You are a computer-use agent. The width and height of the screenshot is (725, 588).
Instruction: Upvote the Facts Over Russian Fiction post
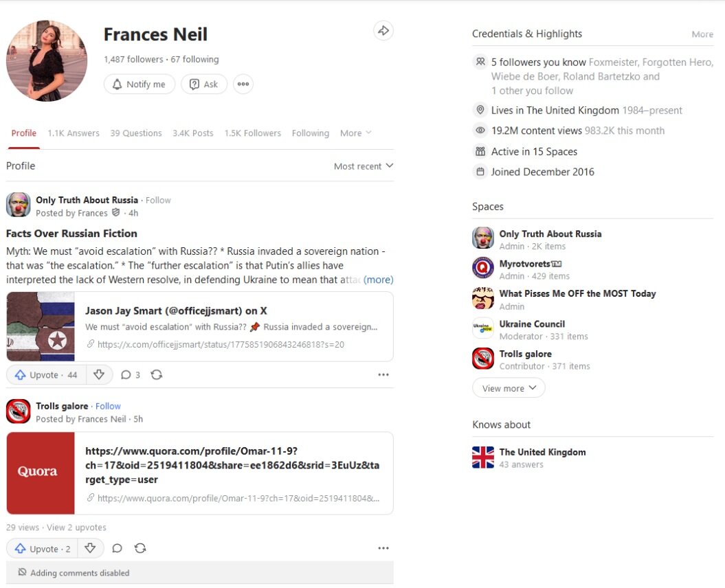point(46,375)
